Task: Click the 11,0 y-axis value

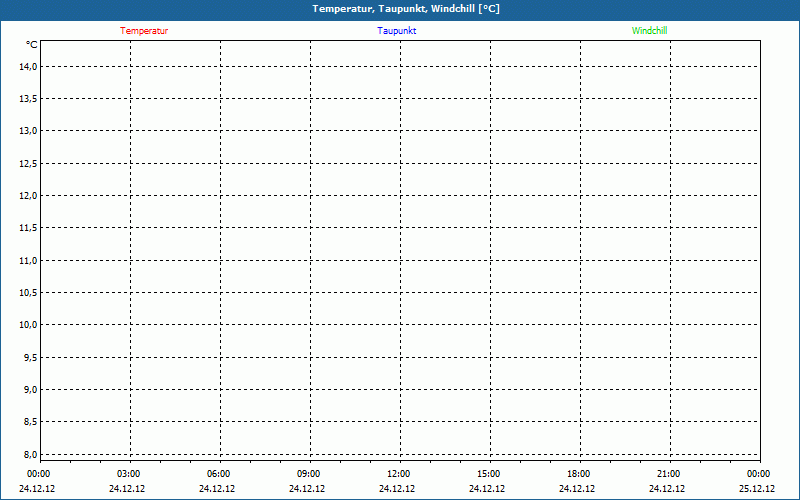Action: pos(28,260)
